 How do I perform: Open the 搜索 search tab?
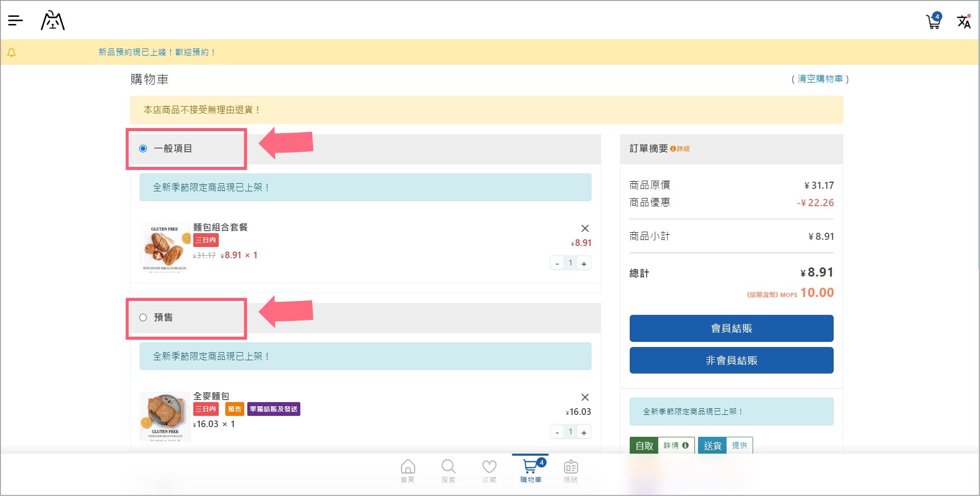[x=448, y=470]
